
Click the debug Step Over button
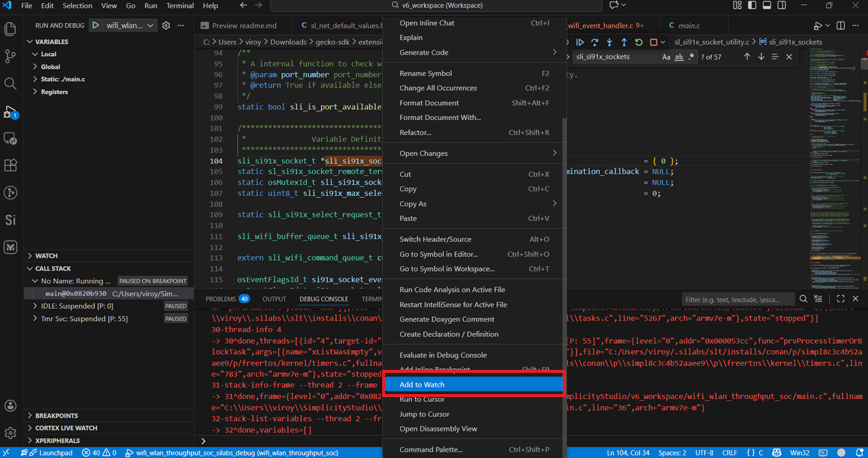coord(594,42)
